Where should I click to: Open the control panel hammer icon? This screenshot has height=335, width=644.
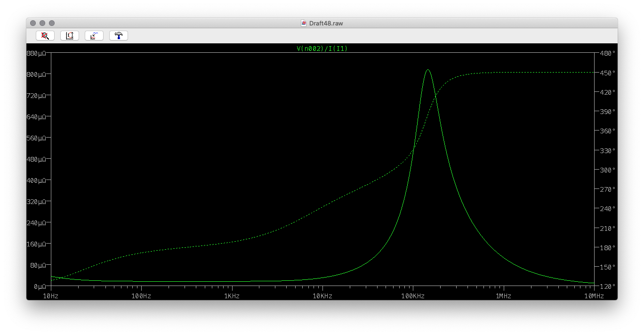click(x=119, y=36)
